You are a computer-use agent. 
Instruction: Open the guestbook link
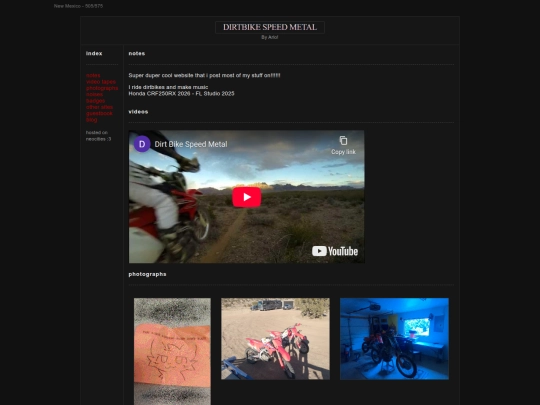[99, 113]
